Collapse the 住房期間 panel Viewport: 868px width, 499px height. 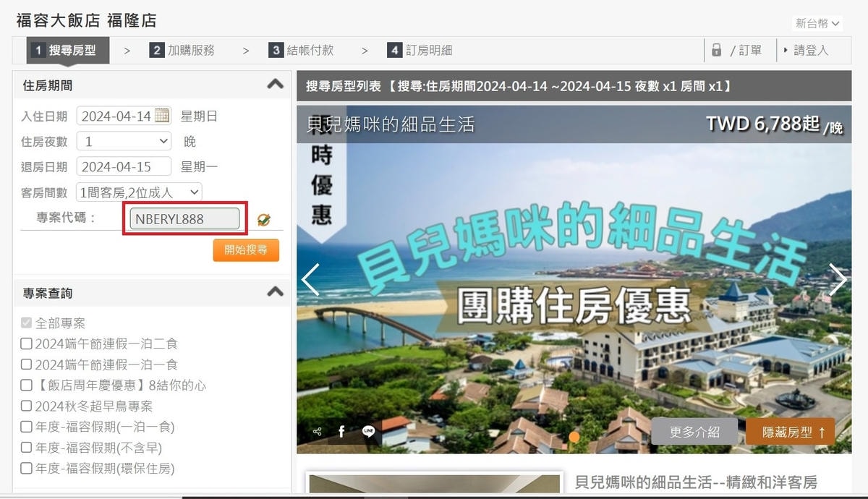pyautogui.click(x=275, y=85)
